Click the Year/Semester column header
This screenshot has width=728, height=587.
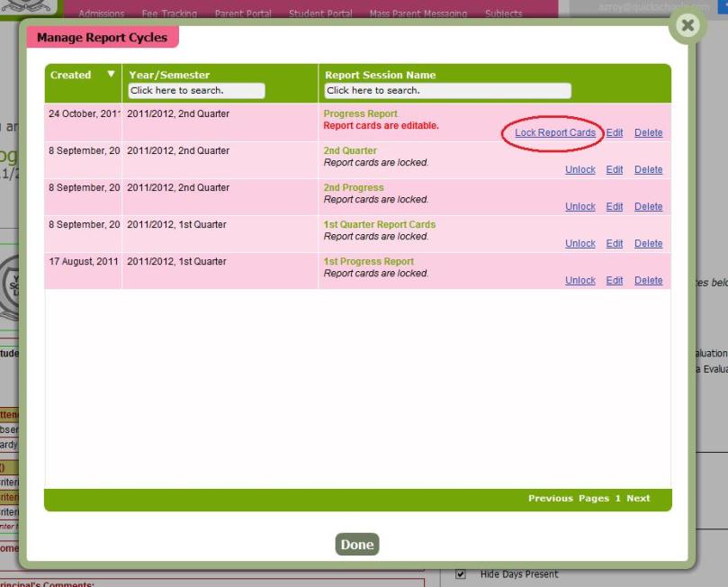[x=169, y=75]
